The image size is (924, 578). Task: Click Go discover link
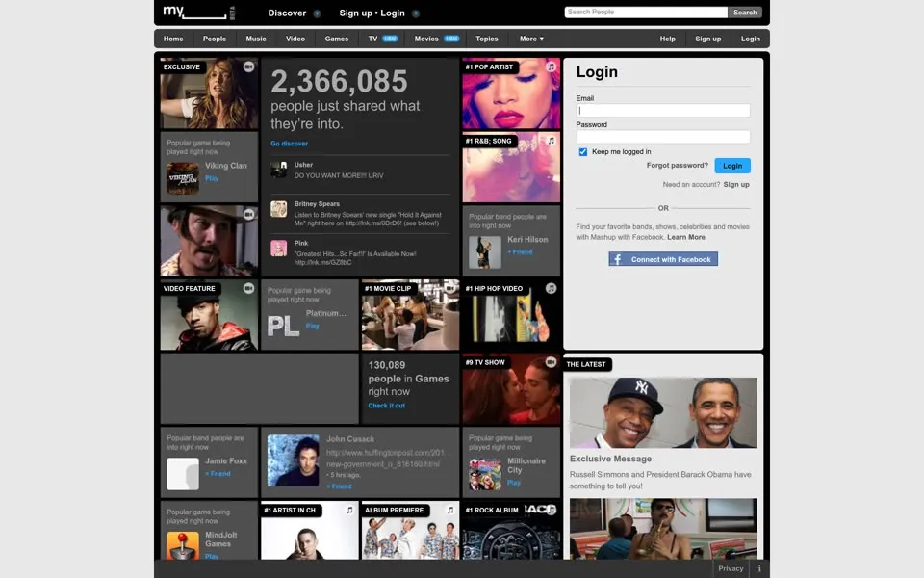289,144
